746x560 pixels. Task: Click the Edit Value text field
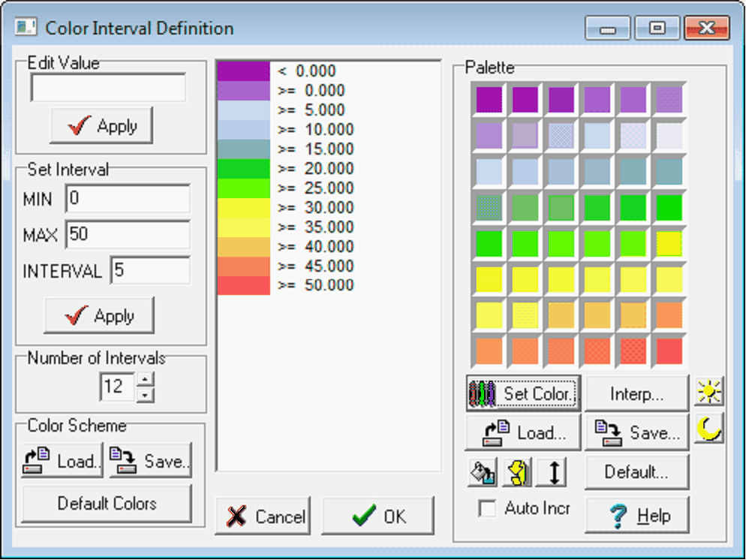click(108, 88)
